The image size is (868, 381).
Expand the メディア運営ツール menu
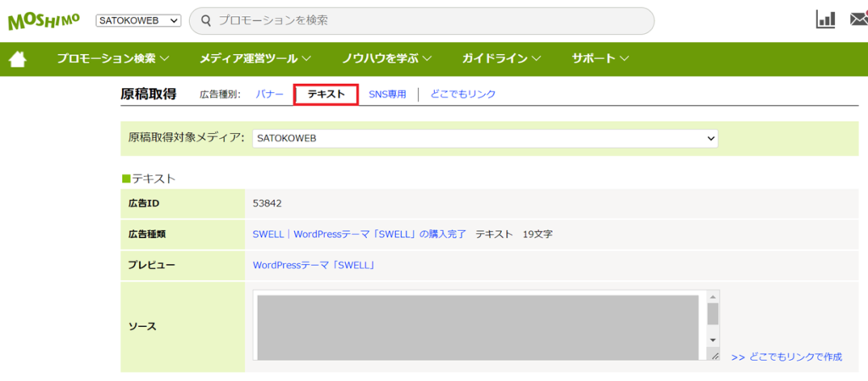(x=255, y=58)
